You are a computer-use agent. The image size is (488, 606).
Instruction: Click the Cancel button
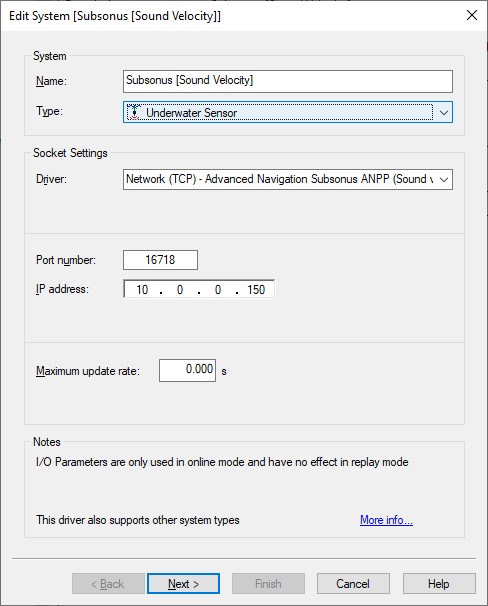click(353, 584)
